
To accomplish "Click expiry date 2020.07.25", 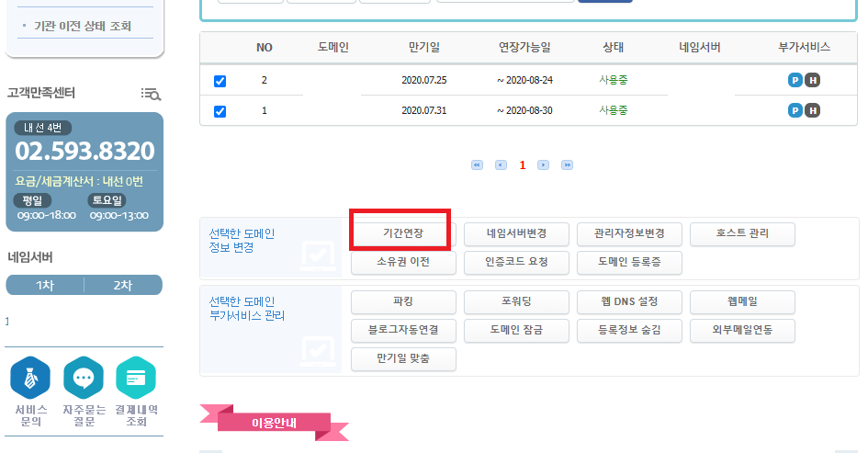I will (x=424, y=80).
